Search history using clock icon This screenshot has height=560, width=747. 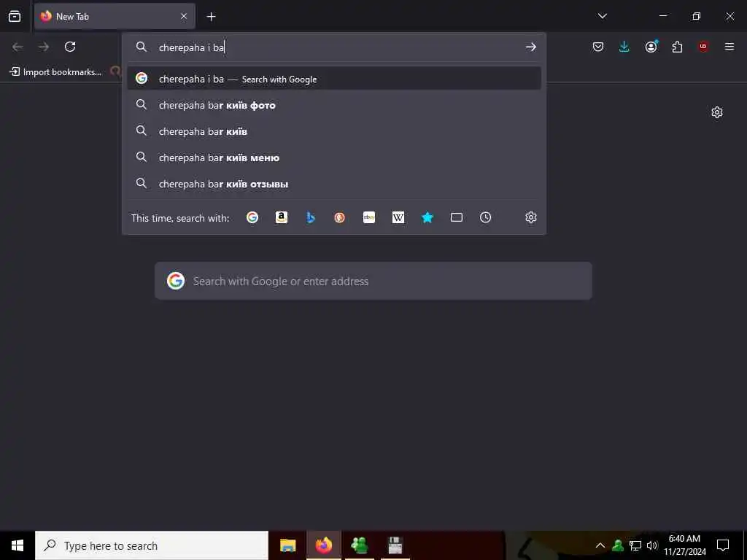pyautogui.click(x=485, y=217)
